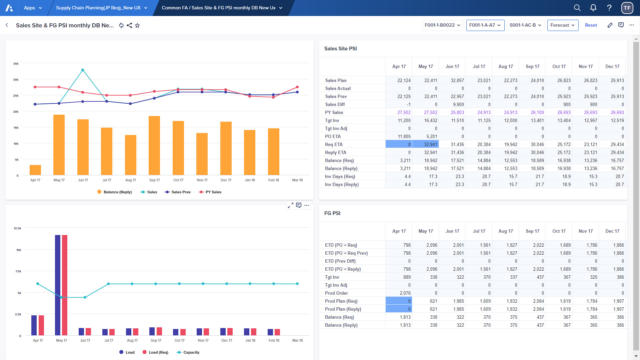Click the refresh icon next to page title
The width and height of the screenshot is (640, 360).
click(121, 25)
